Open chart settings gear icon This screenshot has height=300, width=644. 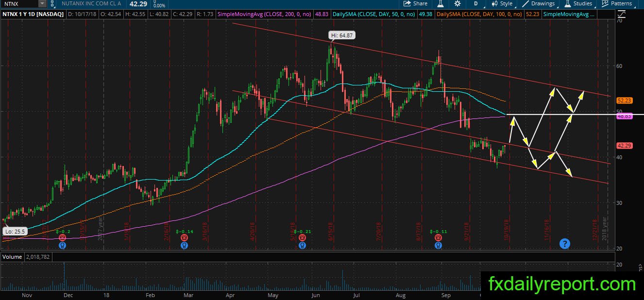click(458, 3)
